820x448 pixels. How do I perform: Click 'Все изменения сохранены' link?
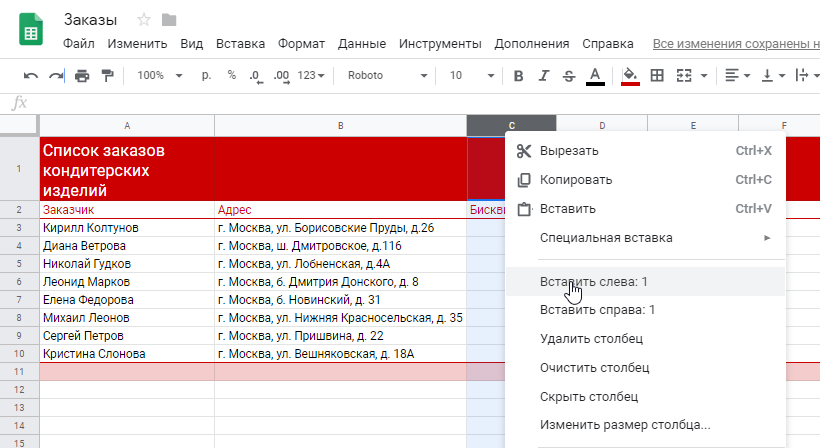735,44
